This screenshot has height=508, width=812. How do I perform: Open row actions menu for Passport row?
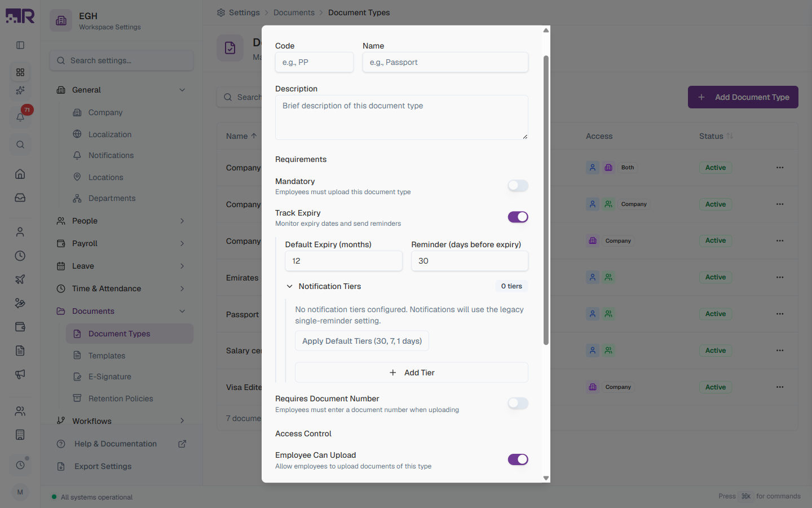[780, 314]
